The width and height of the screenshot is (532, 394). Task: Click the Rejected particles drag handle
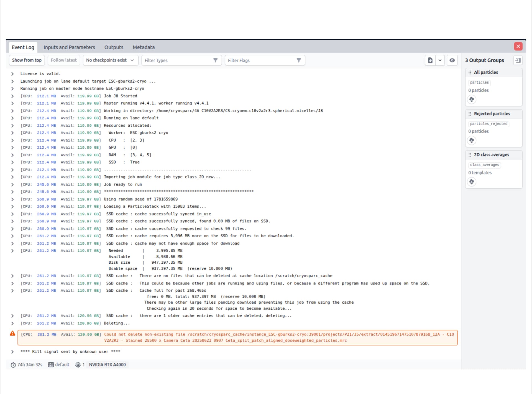point(470,114)
